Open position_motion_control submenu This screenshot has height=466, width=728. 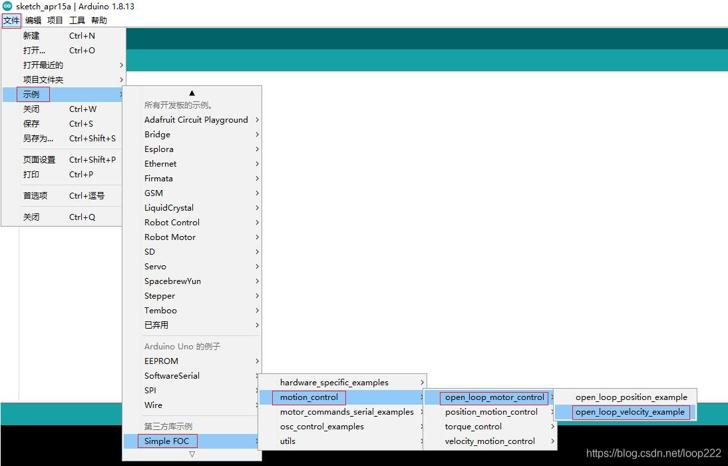click(490, 412)
